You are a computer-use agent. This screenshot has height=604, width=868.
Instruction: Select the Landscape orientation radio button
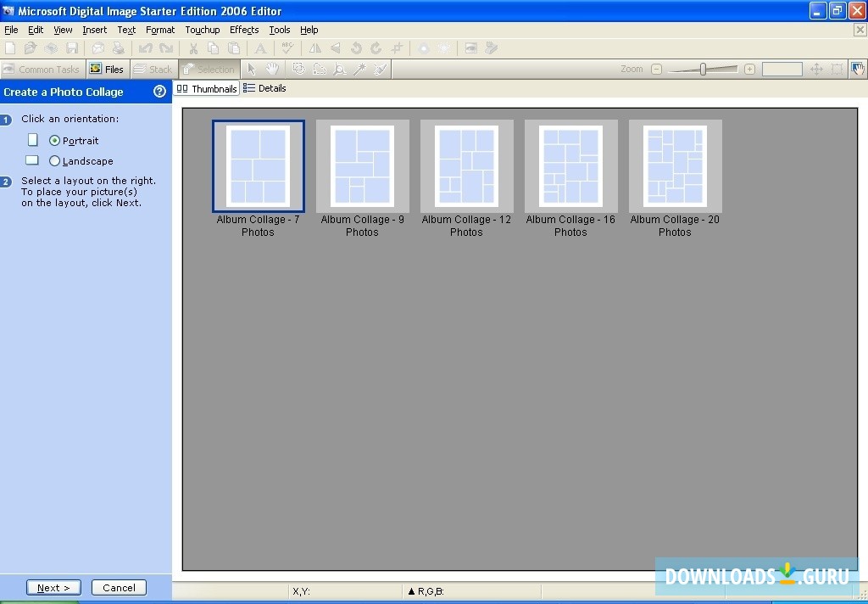pos(54,161)
